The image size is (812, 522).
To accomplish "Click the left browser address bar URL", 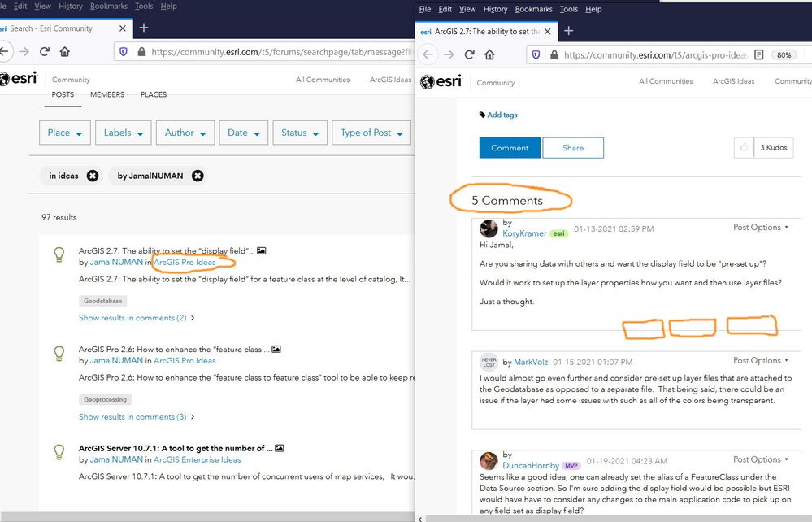I will [x=282, y=52].
